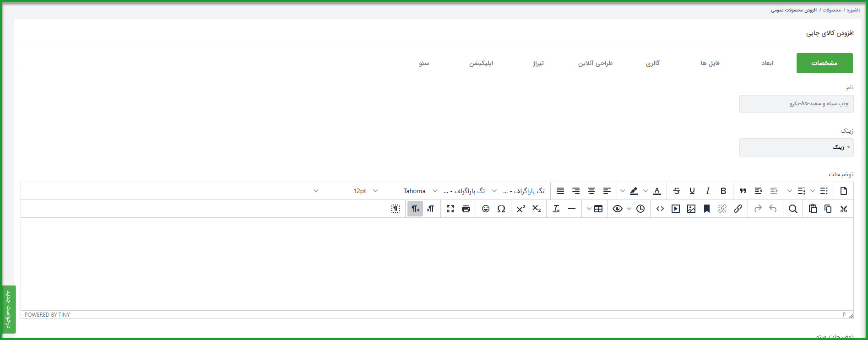Screen dimensions: 868x340
Task: Click the POWERED BY TINY link
Action: 47,315
